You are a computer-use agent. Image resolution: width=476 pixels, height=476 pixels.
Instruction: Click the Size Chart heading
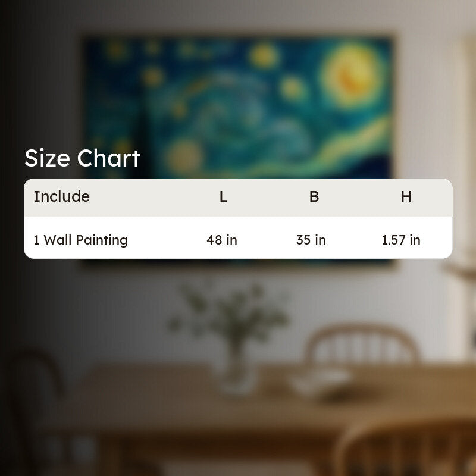tap(82, 158)
